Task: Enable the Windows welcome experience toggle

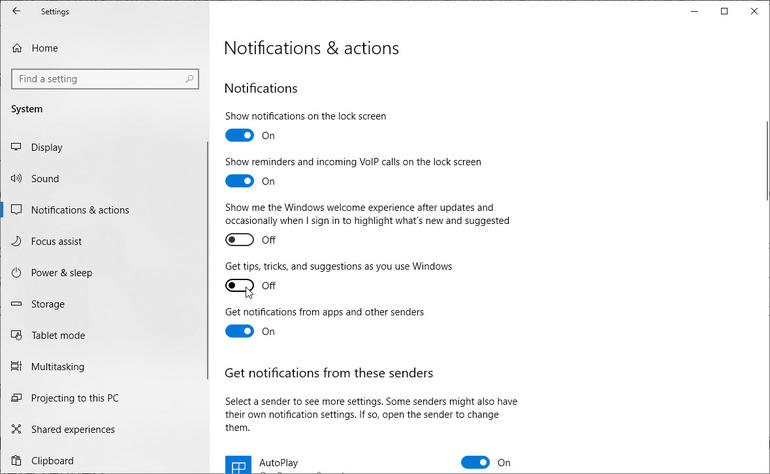Action: pyautogui.click(x=240, y=240)
